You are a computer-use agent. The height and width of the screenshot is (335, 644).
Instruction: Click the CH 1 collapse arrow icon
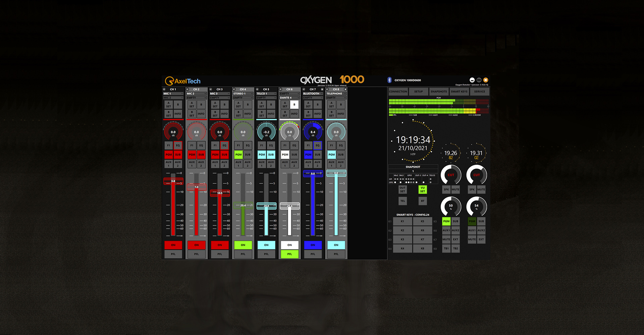[164, 89]
